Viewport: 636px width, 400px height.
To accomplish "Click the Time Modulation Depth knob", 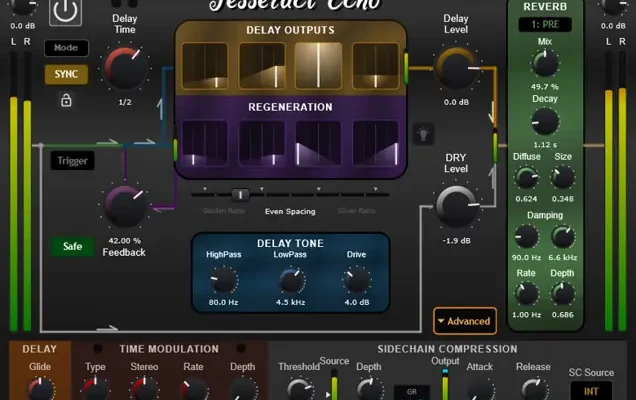I will pos(243,389).
